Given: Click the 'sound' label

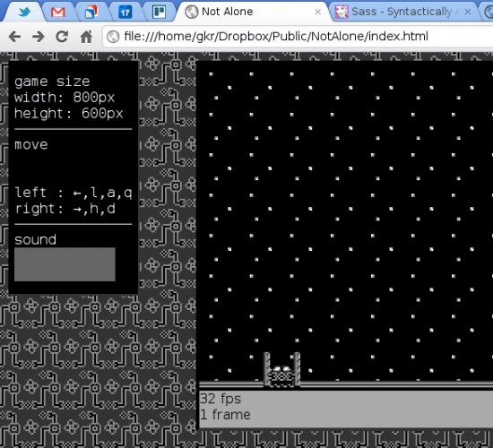Looking at the screenshot, I should pos(35,240).
